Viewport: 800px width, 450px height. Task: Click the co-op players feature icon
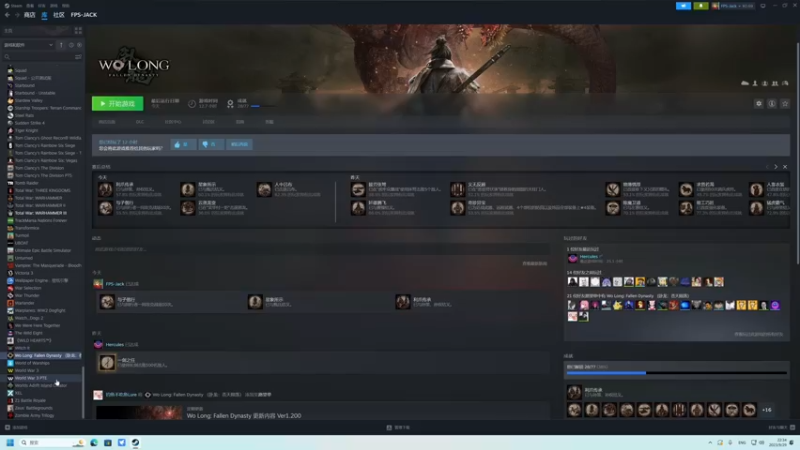[x=775, y=83]
